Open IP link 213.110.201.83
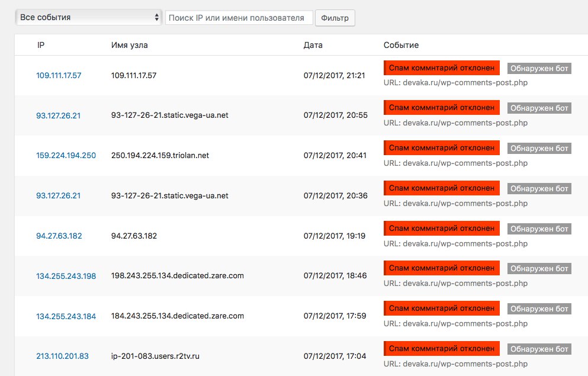 (x=62, y=356)
